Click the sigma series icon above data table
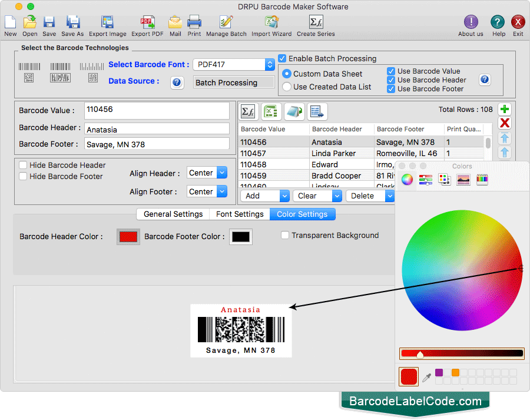This screenshot has height=420, width=530. tap(249, 111)
